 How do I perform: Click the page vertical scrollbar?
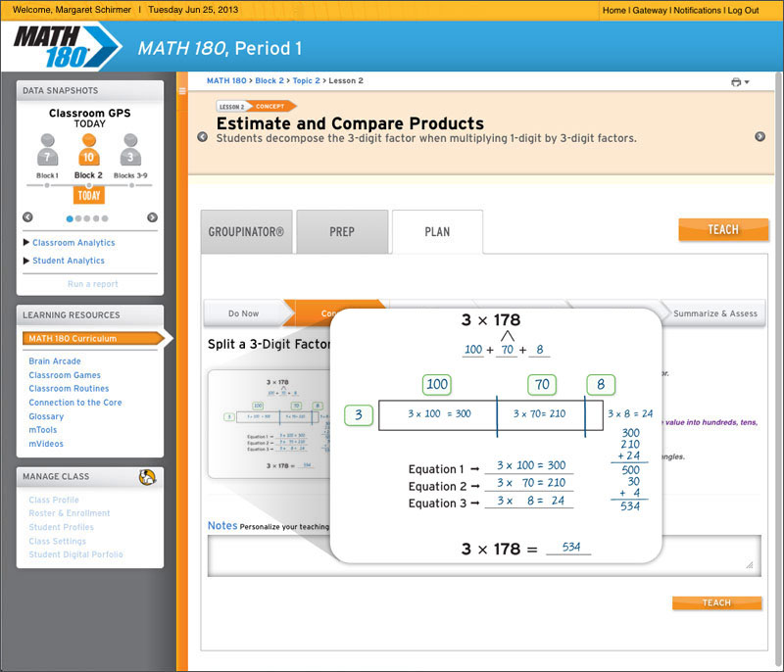[x=779, y=370]
